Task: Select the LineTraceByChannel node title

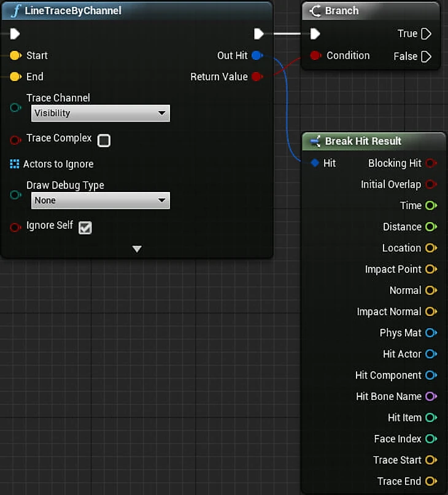Action: [73, 10]
